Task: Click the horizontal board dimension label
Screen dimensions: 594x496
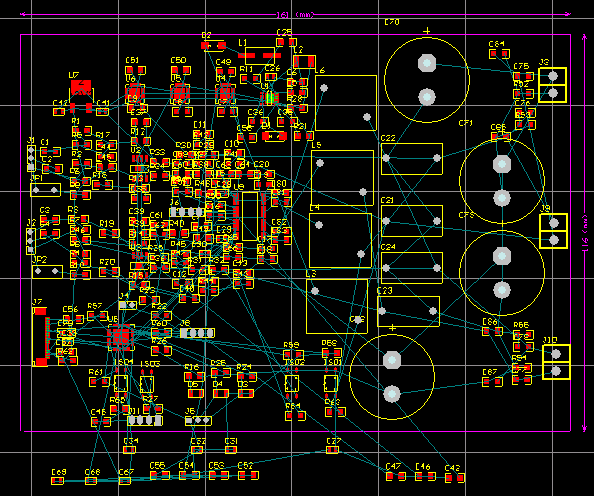Action: point(295,15)
